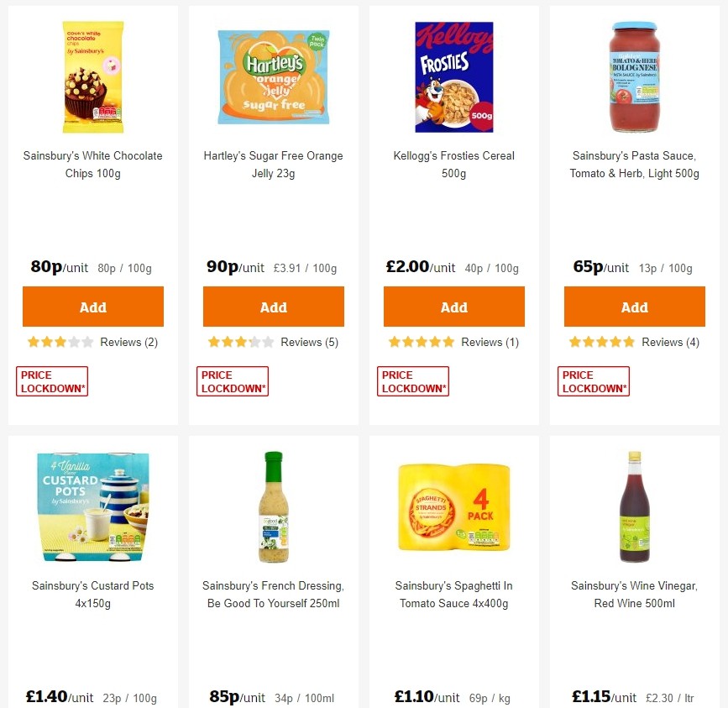Screen dimensions: 728x708
Task: Open reviews for Kellogg's Frosties Cereal
Action: (489, 342)
